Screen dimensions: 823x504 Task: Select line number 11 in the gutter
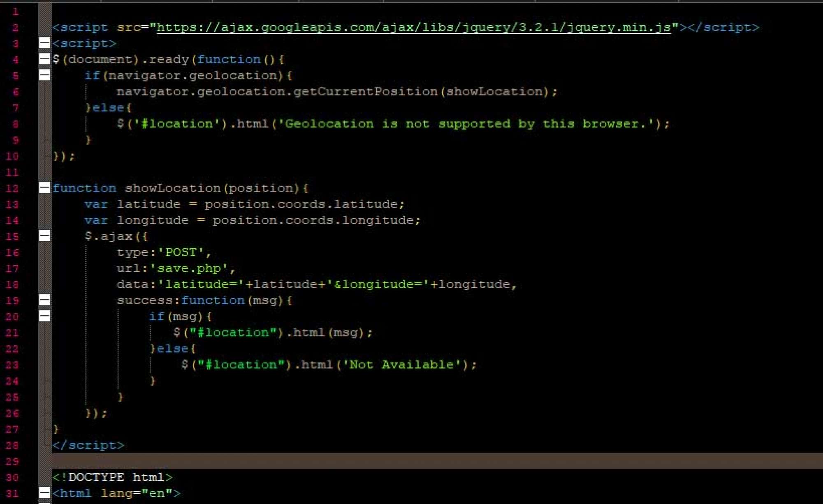coord(12,172)
